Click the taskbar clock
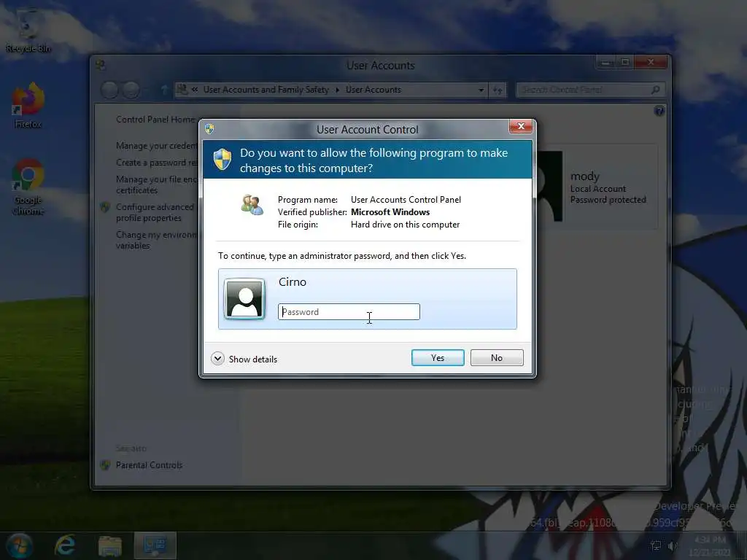 click(710, 545)
